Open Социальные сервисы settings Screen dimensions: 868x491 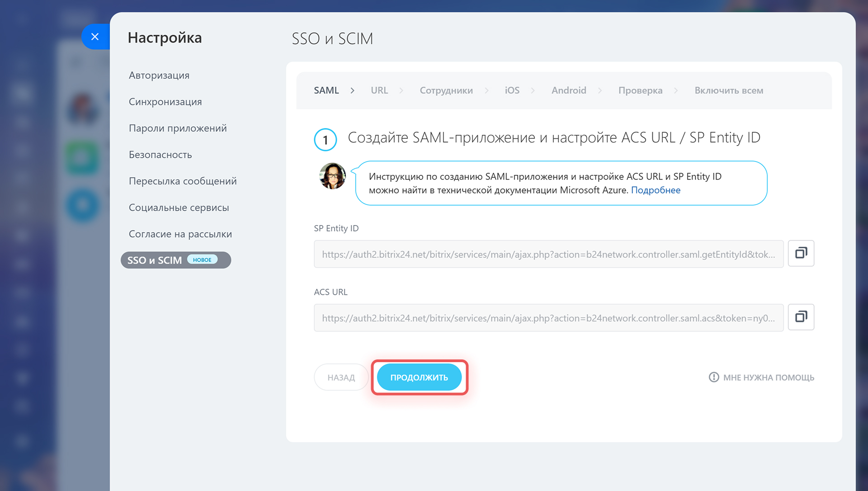coord(179,208)
